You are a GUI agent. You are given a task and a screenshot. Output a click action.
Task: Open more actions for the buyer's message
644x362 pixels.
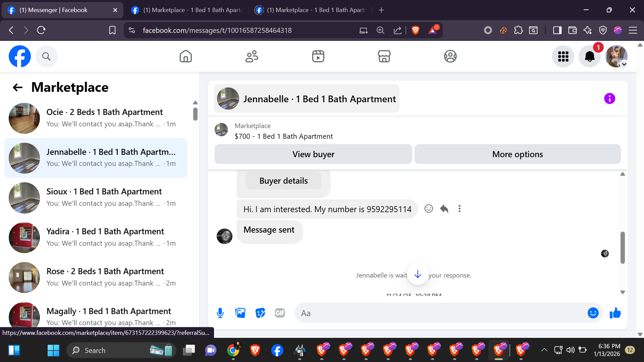pos(460,209)
